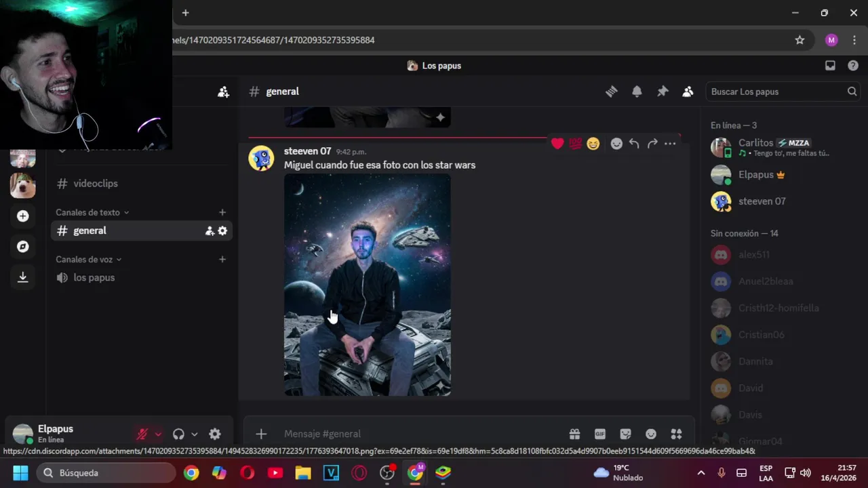
Task: Add laughing emoji reaction to message
Action: [593, 144]
